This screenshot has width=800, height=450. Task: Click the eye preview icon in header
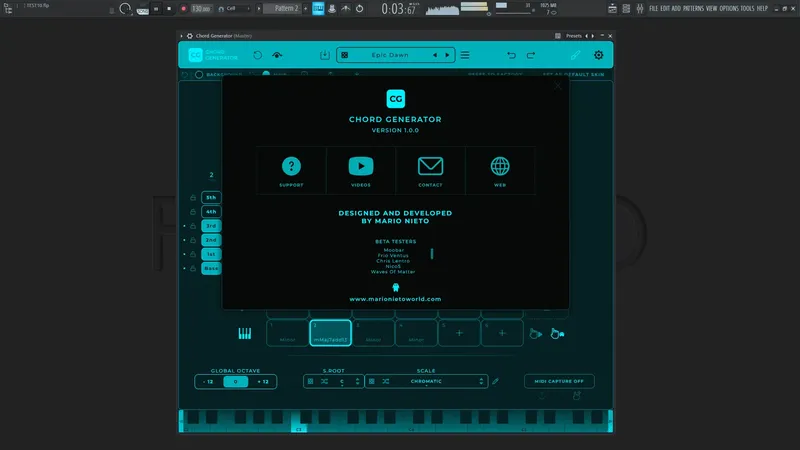pos(277,55)
